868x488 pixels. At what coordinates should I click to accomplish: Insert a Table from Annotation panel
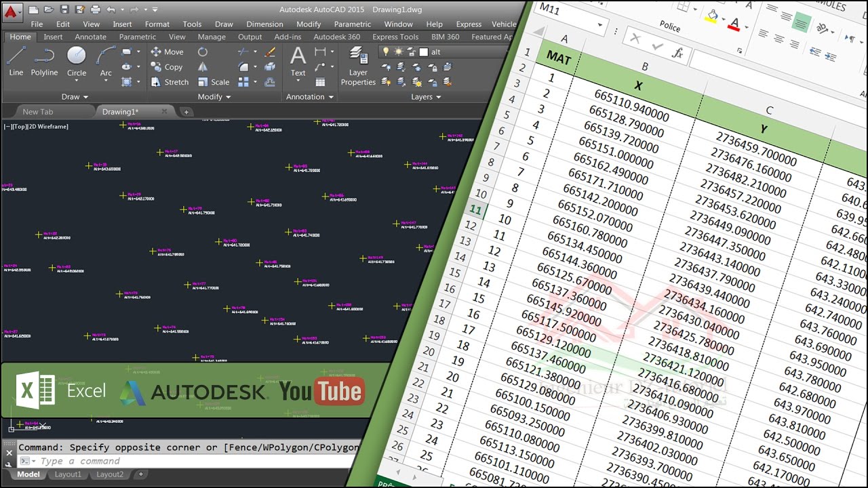pos(321,82)
